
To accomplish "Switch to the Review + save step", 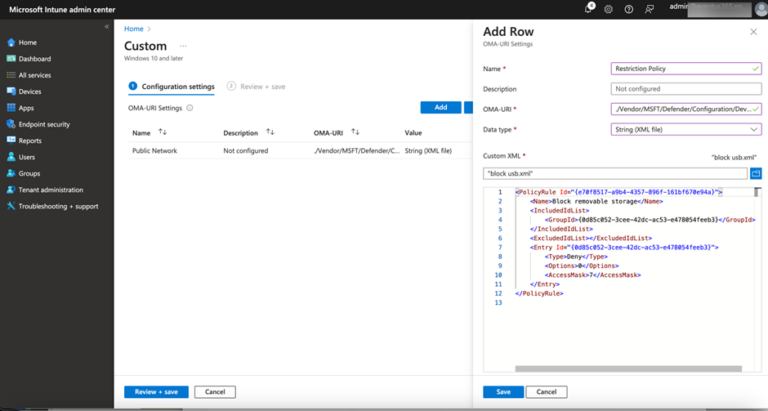I will coord(260,87).
